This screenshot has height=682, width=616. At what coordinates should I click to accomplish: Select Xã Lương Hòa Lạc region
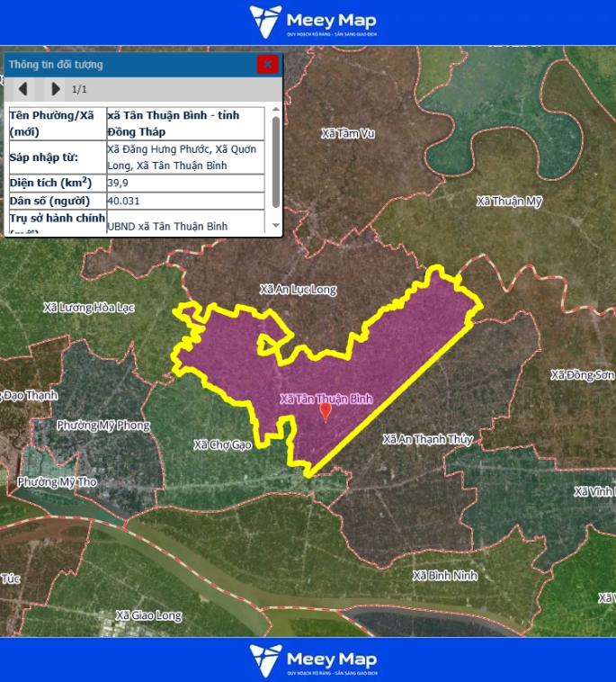tap(88, 308)
